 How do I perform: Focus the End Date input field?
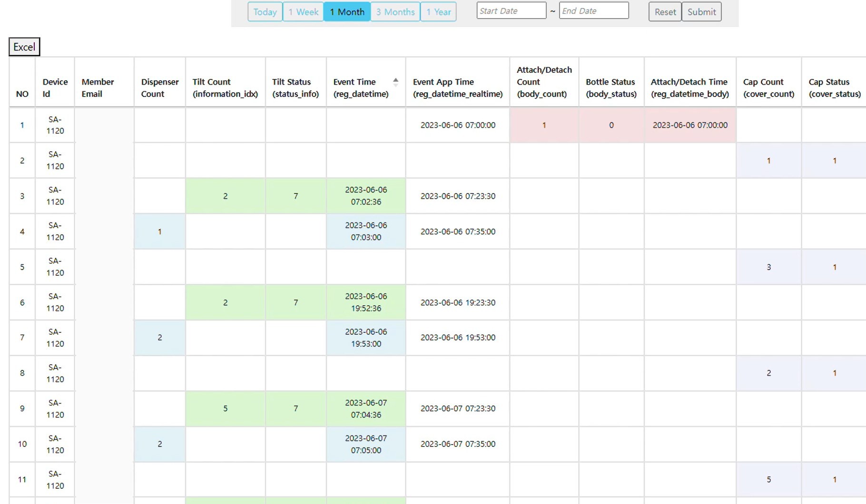click(x=594, y=10)
